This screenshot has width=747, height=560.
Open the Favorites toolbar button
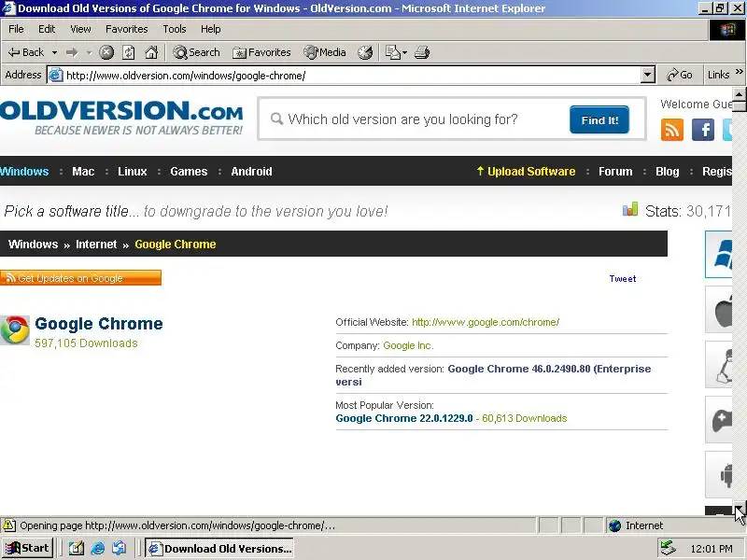261,52
